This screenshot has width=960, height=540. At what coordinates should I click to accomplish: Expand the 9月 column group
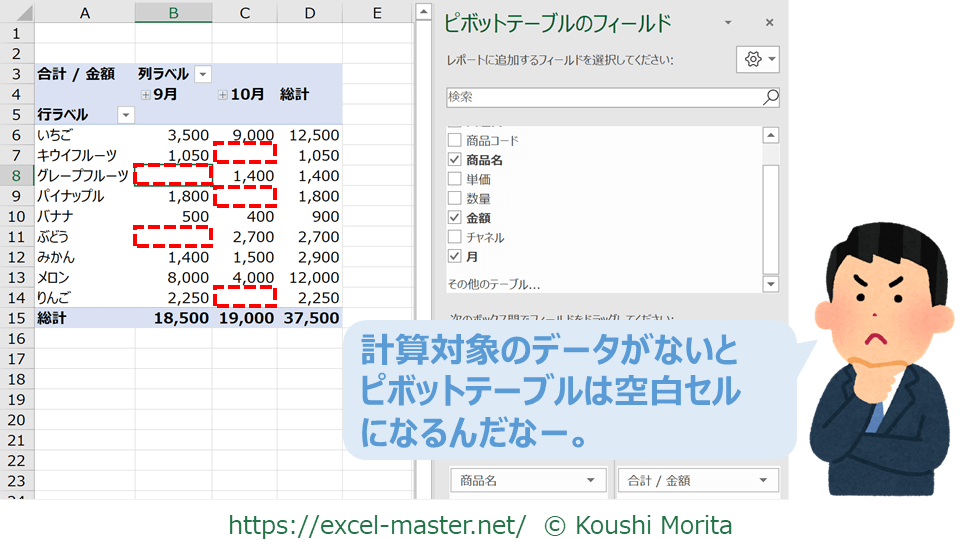[146, 95]
